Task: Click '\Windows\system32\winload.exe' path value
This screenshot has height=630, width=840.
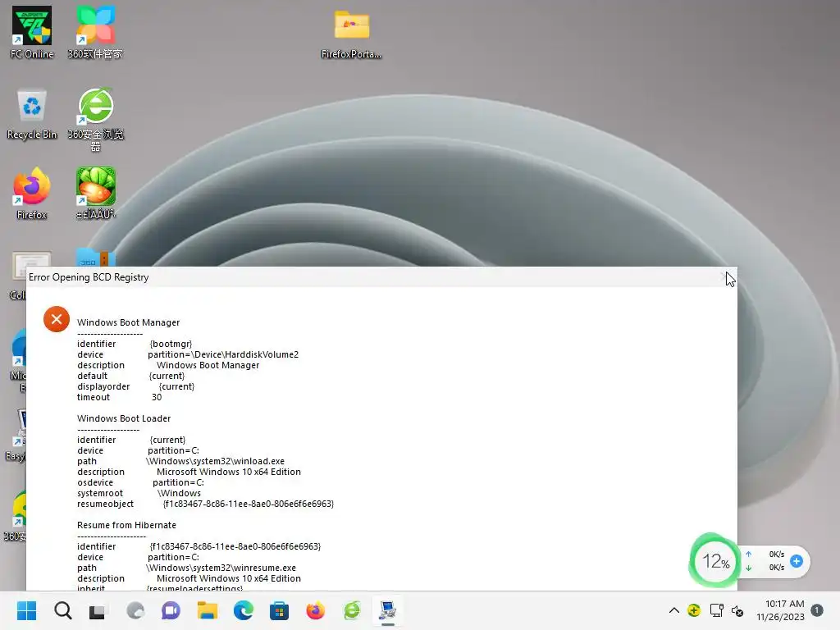Action: click(x=216, y=461)
